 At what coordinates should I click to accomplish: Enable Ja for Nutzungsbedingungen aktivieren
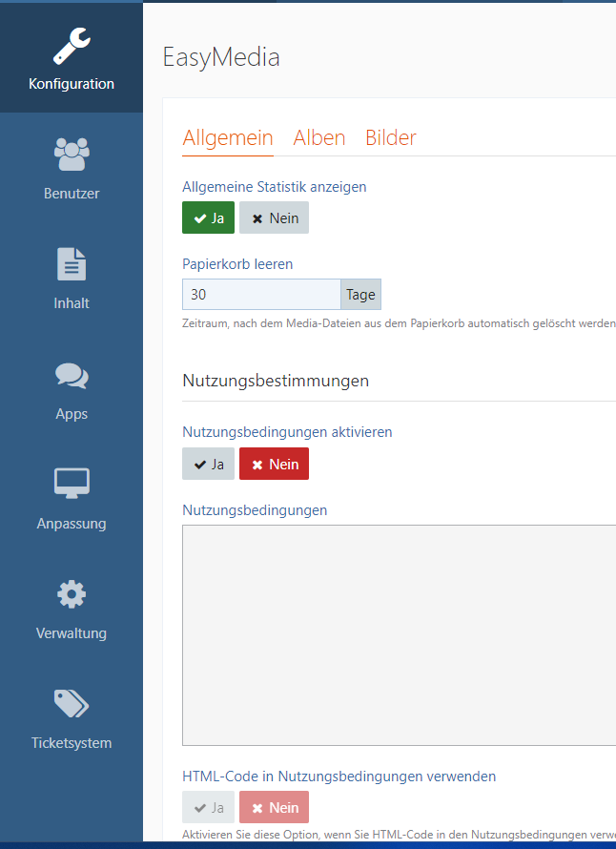tap(208, 465)
